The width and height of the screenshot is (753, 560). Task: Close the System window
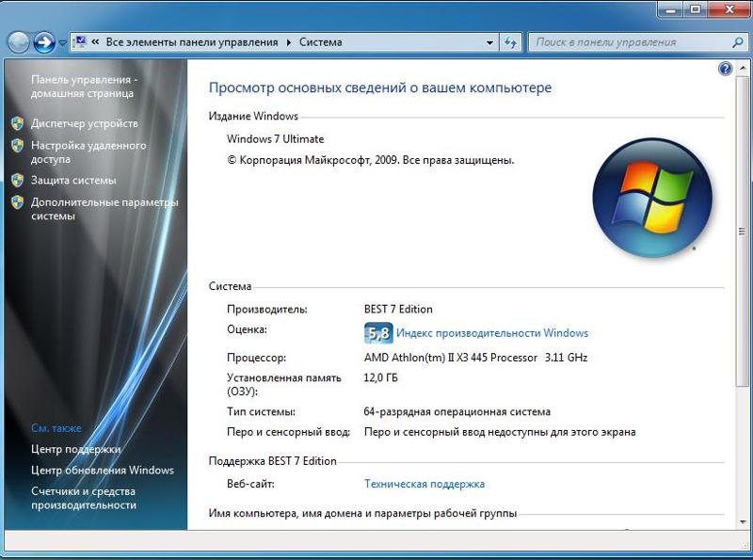[728, 8]
